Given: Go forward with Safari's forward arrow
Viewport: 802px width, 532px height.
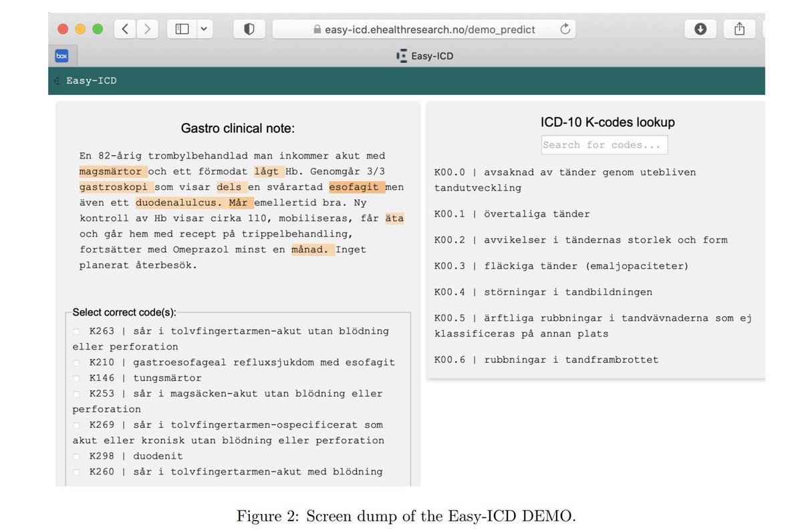Looking at the screenshot, I should (x=147, y=29).
